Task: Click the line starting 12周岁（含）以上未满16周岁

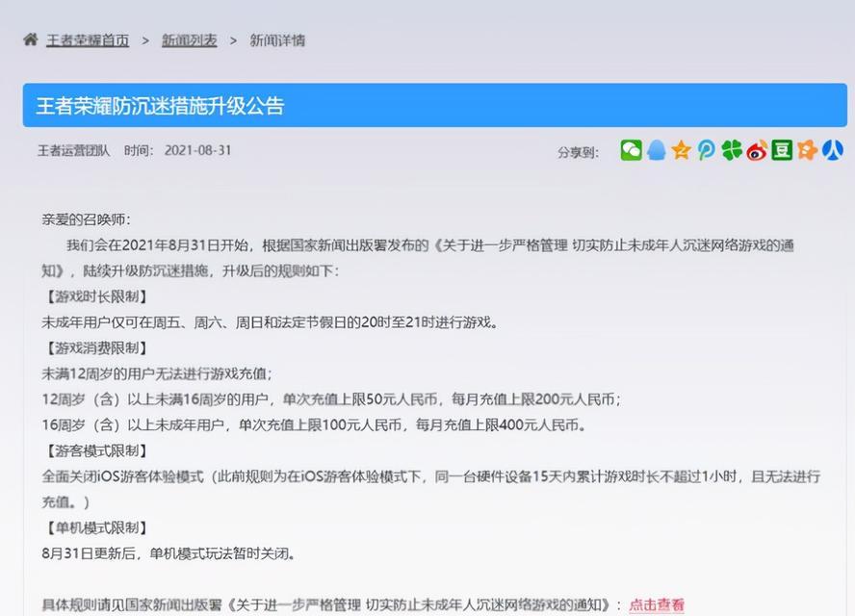Action: [x=331, y=399]
